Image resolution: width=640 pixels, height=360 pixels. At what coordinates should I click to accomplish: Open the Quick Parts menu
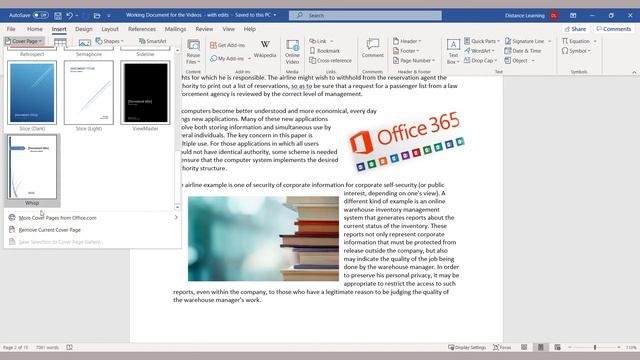click(482, 41)
